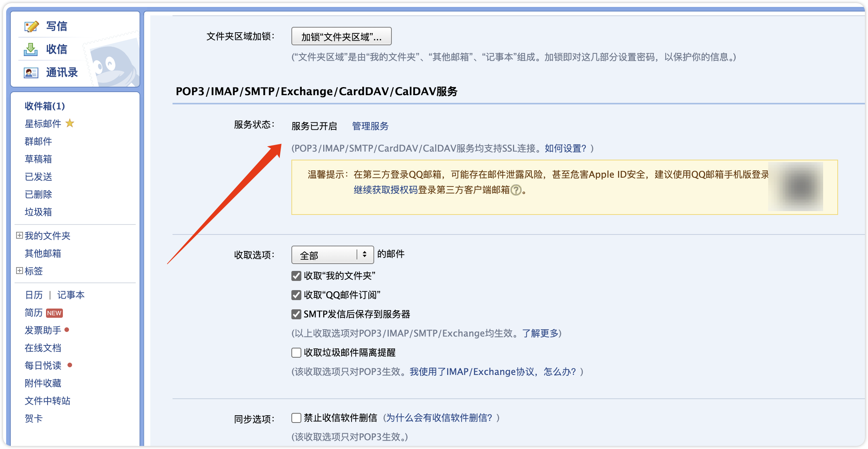
Task: Expand 我的文件夹 tree node
Action: pyautogui.click(x=19, y=236)
